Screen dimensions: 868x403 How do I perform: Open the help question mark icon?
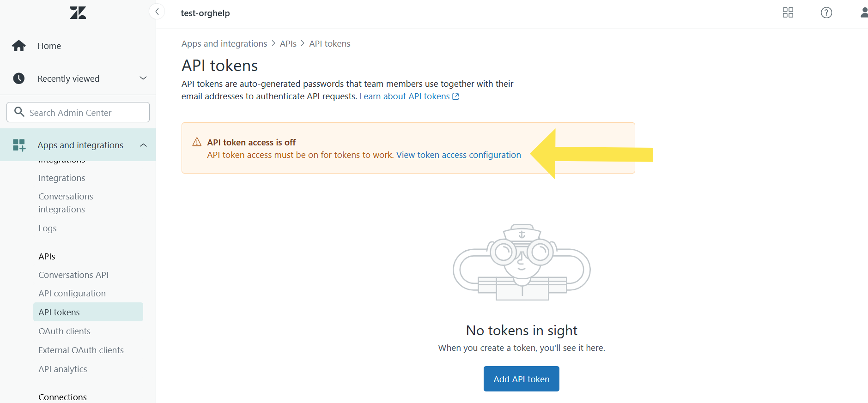[x=826, y=12]
